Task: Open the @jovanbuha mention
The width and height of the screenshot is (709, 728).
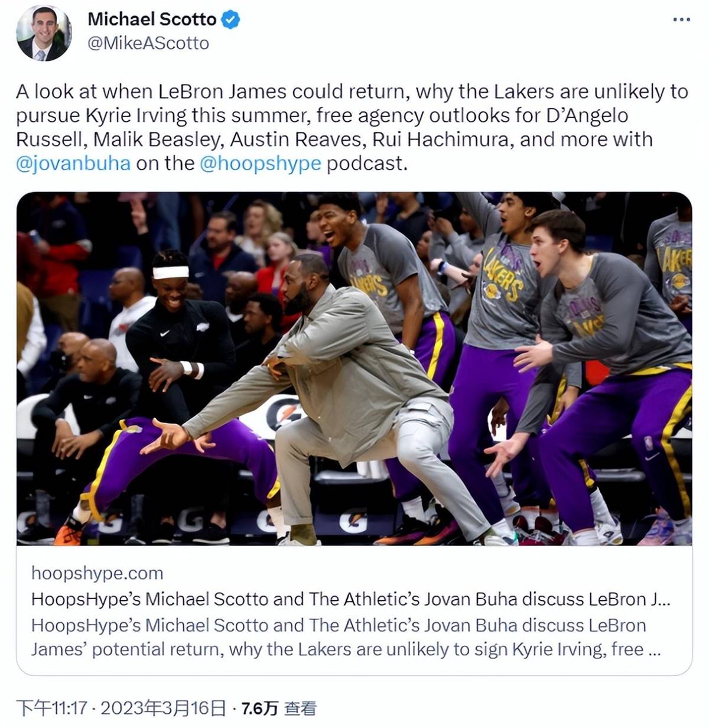Action: 73,163
